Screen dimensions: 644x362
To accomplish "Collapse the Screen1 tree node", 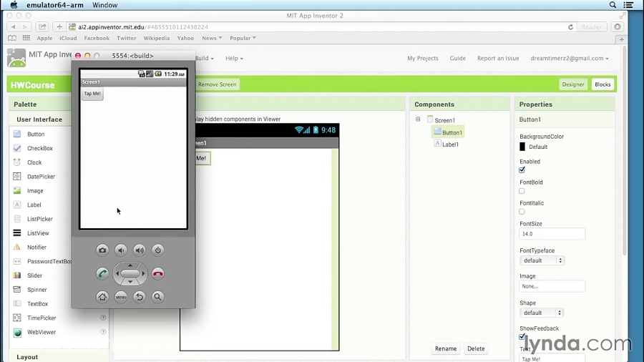I will pyautogui.click(x=418, y=119).
